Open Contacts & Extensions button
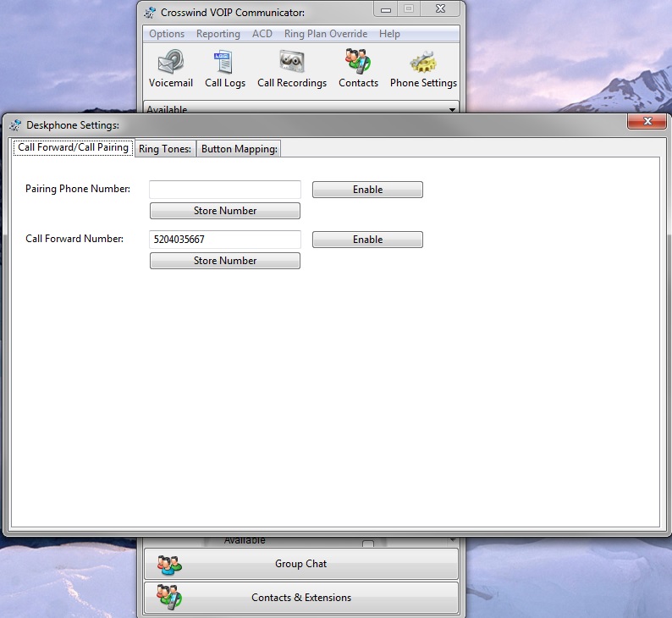 pos(300,598)
